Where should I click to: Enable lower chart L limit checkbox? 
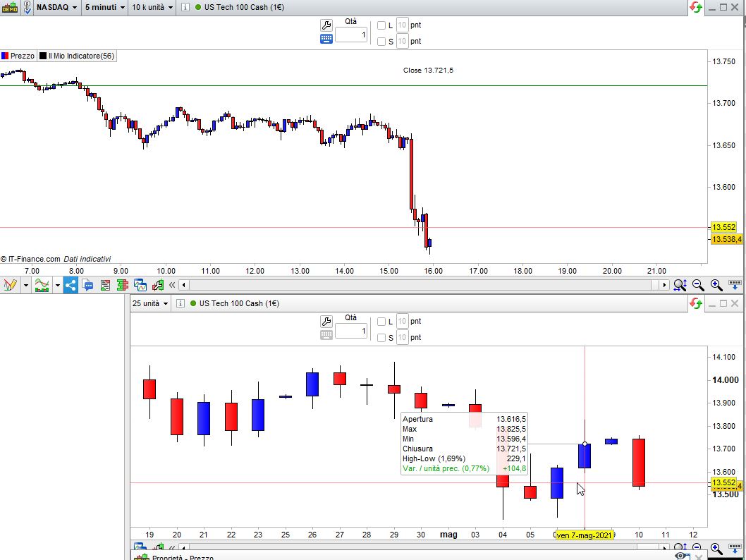381,322
